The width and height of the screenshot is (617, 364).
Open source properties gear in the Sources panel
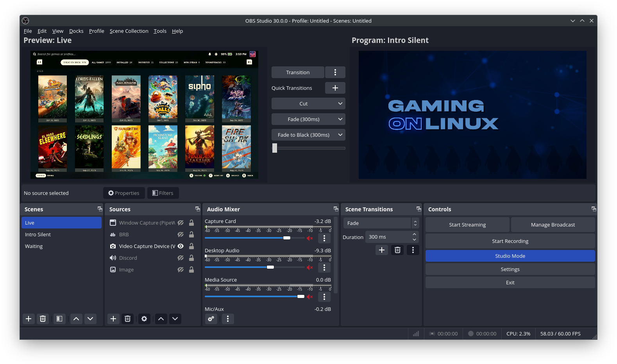144,319
